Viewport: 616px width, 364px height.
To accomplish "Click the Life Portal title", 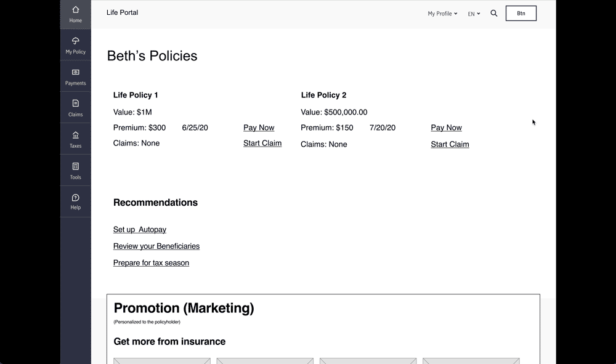I will pos(122,12).
